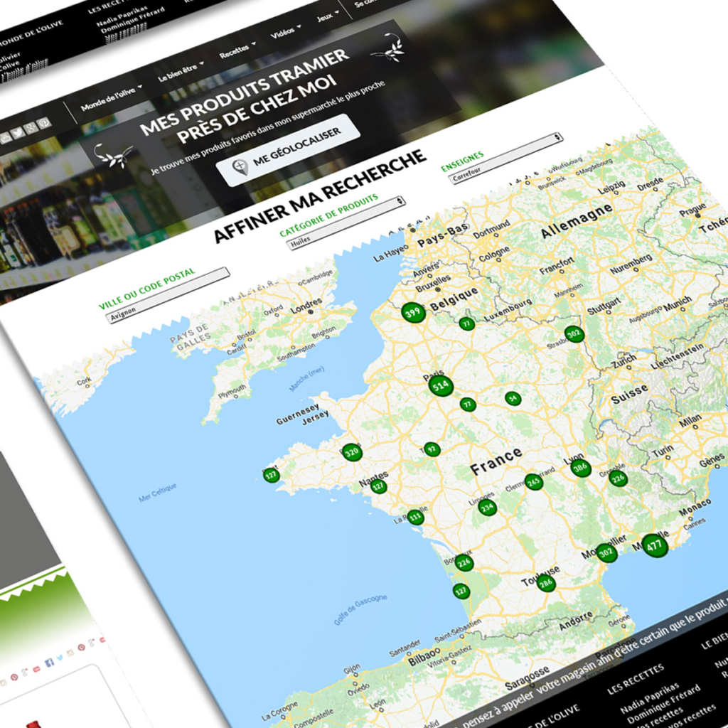
Task: Click the Pinterest icon in header
Action: 44,124
